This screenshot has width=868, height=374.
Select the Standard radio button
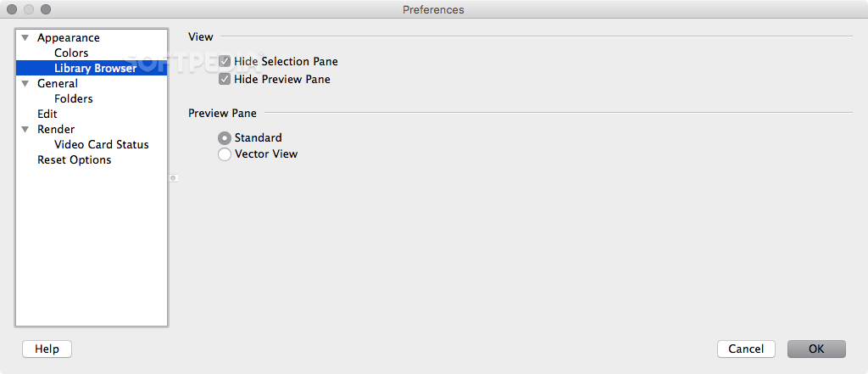click(225, 138)
